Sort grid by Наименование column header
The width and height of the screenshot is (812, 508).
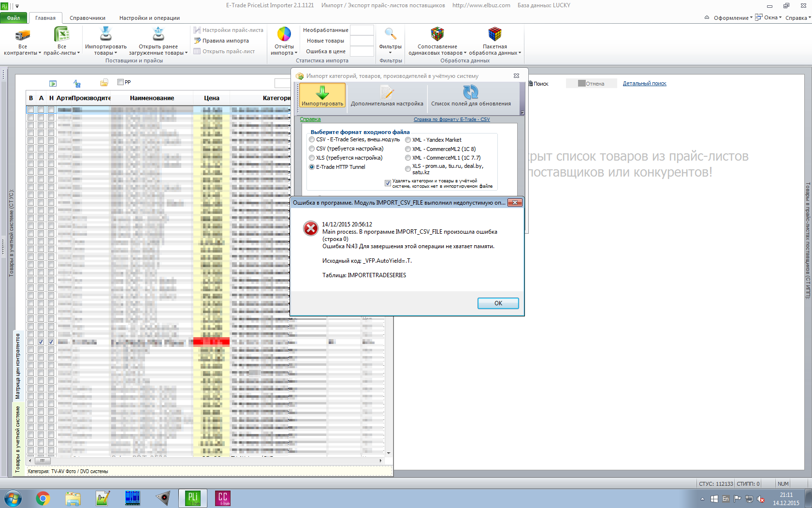pos(152,98)
